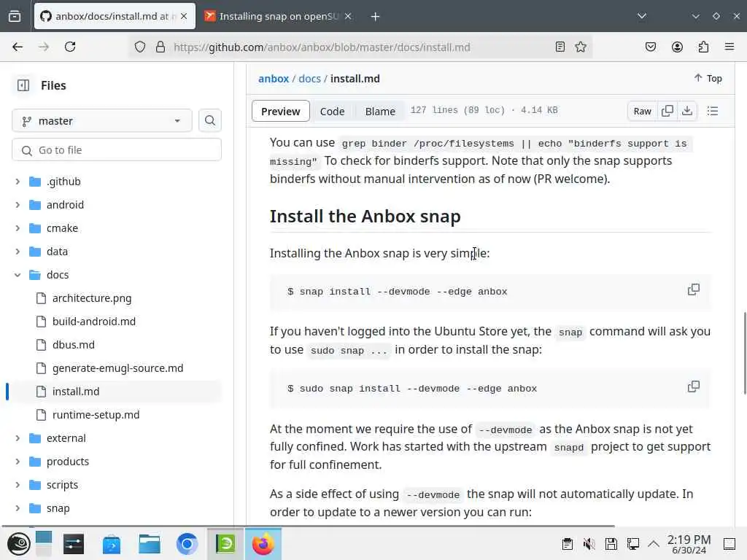Expand the .github folder

pyautogui.click(x=18, y=182)
